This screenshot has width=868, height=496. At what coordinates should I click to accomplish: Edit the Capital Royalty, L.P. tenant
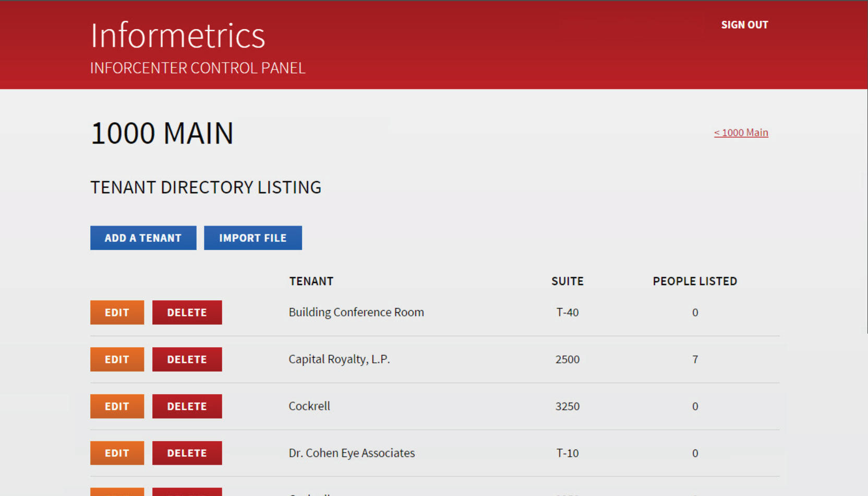point(117,359)
